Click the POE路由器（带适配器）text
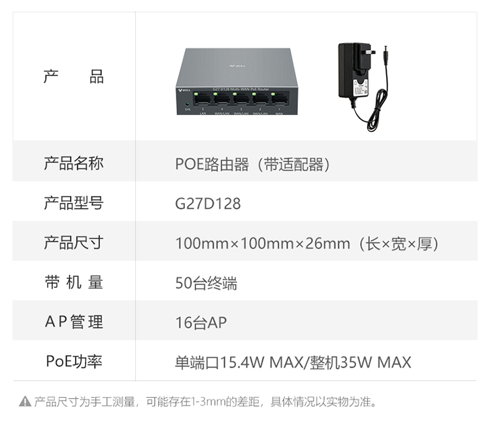490x448 pixels. [252, 165]
